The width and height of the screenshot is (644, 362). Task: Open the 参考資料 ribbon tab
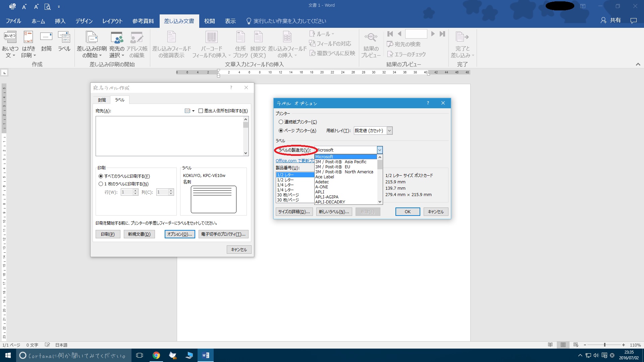143,21
